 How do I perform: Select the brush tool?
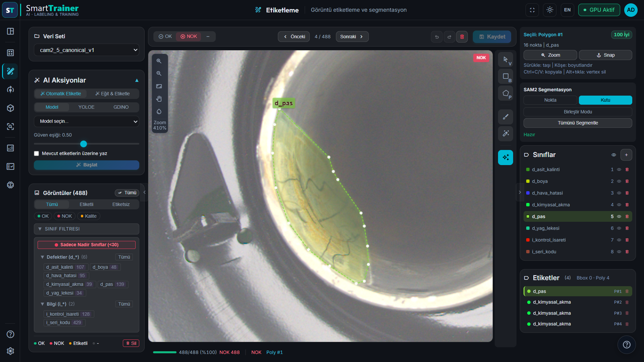click(x=505, y=117)
